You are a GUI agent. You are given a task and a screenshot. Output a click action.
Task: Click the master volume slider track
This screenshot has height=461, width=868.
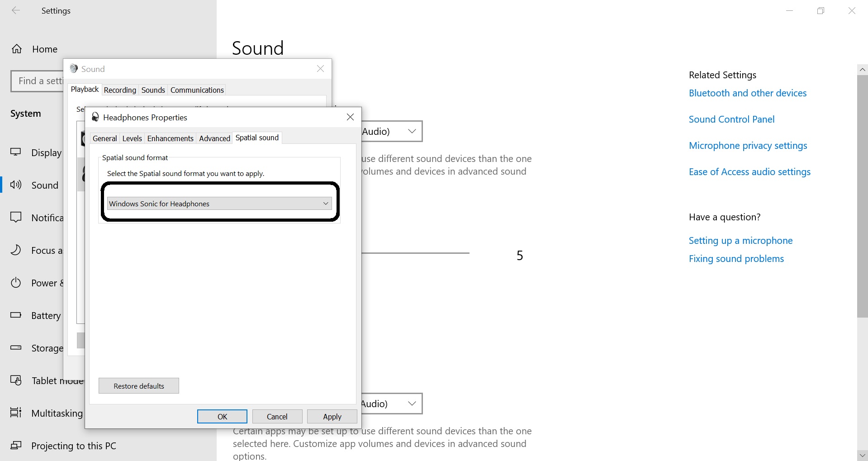415,253
